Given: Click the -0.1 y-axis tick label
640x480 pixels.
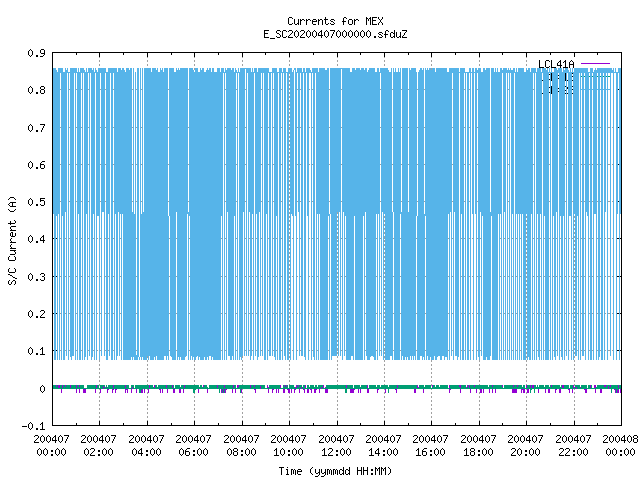Looking at the screenshot, I should pos(33,426).
